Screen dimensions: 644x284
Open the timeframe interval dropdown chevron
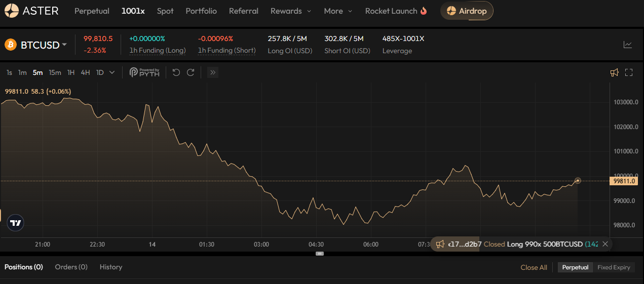[x=112, y=72]
